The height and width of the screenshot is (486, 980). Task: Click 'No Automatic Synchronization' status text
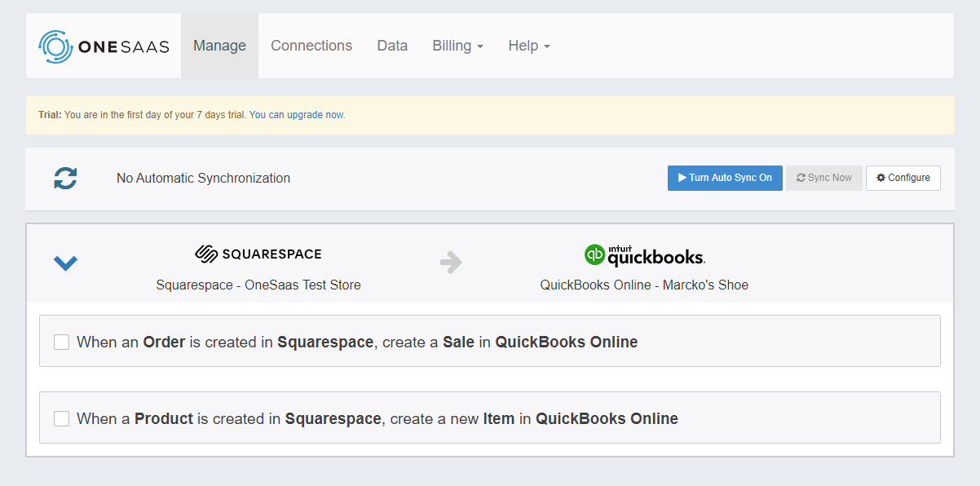203,178
